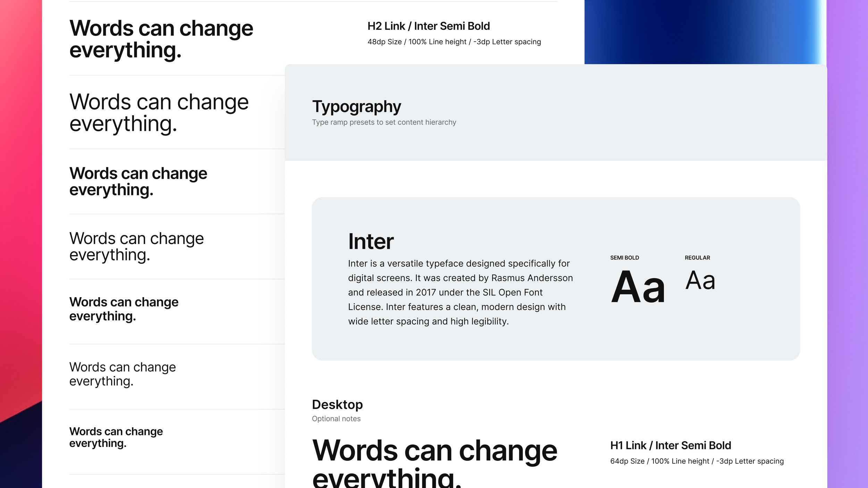Select the semi bold 'Aa' specimen

point(638,287)
